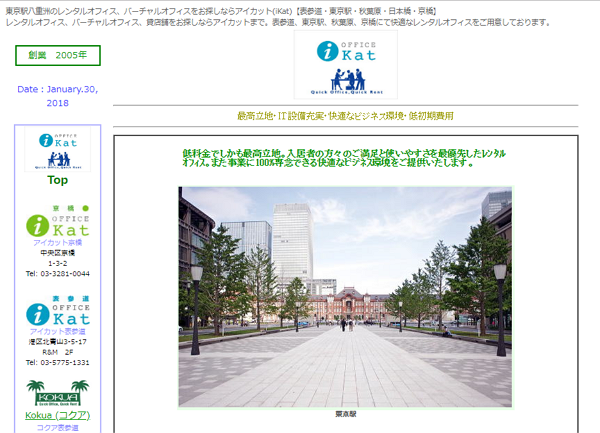Image resolution: width=600 pixels, height=433 pixels.
Task: Click the 中央区京橋 address text
Action: 57,253
